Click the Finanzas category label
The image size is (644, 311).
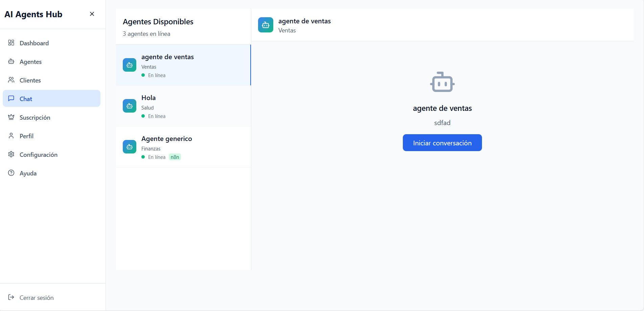151,149
